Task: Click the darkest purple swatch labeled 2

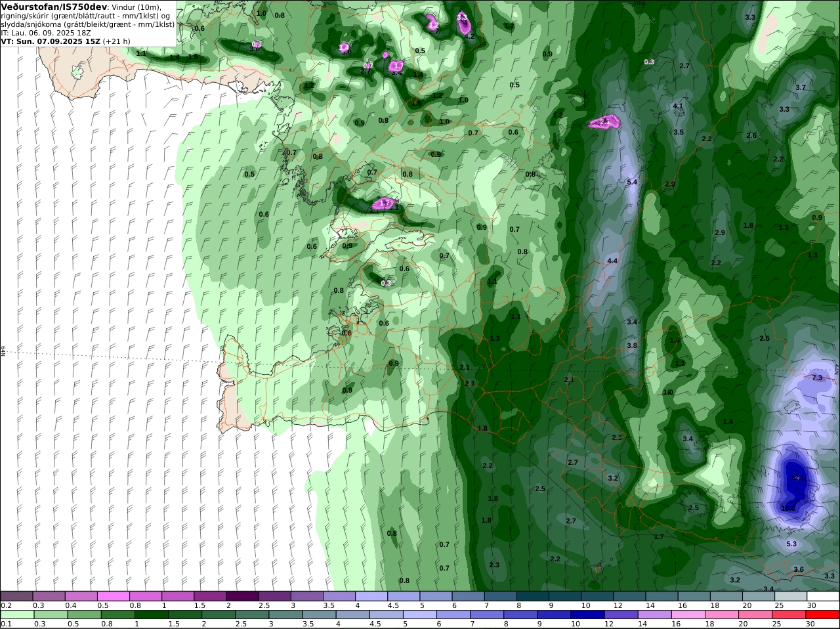Action: click(241, 596)
